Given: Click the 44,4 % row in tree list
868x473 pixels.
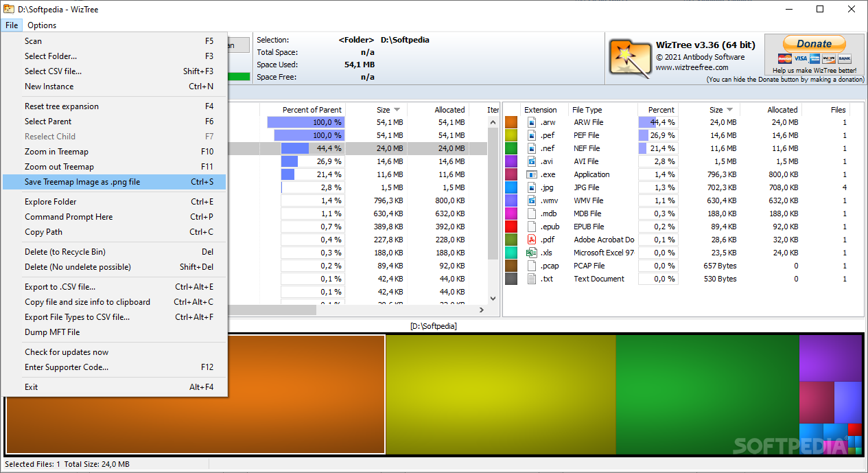Looking at the screenshot, I should (357, 148).
